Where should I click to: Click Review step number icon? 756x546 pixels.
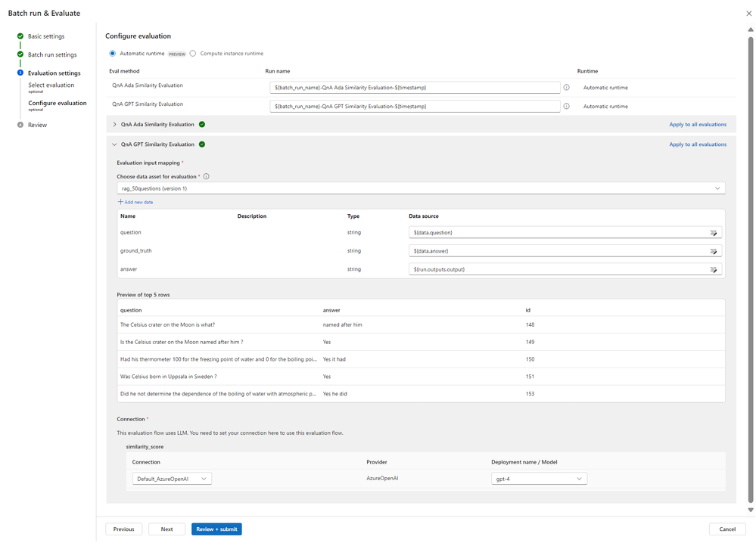[x=20, y=125]
